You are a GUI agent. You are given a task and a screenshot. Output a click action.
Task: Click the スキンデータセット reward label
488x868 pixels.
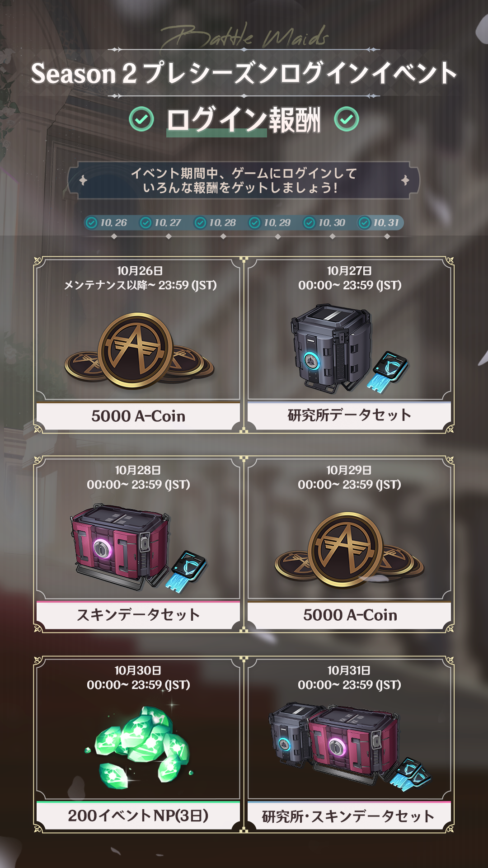[138, 615]
